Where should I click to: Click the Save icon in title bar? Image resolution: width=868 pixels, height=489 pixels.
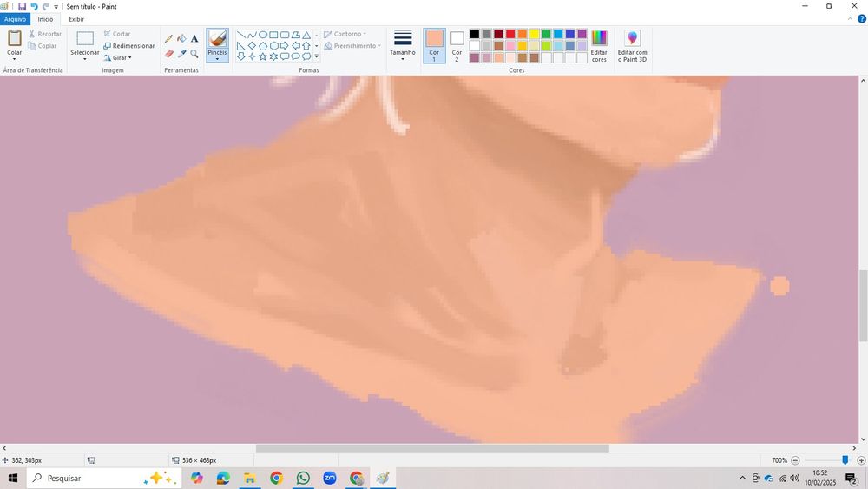[23, 7]
